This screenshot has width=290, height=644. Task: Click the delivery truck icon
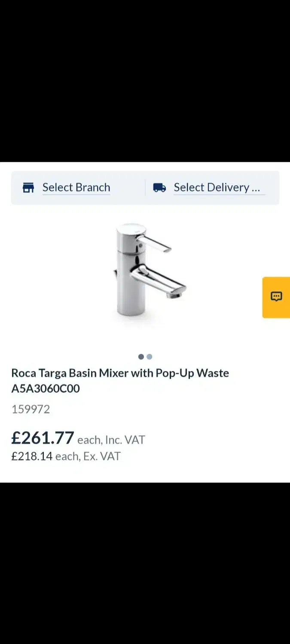point(159,188)
